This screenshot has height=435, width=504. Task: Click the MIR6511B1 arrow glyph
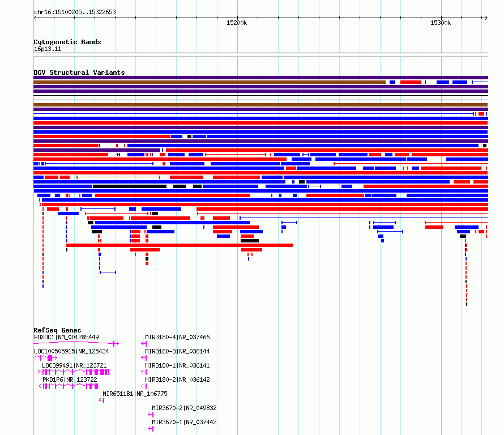pos(101,400)
